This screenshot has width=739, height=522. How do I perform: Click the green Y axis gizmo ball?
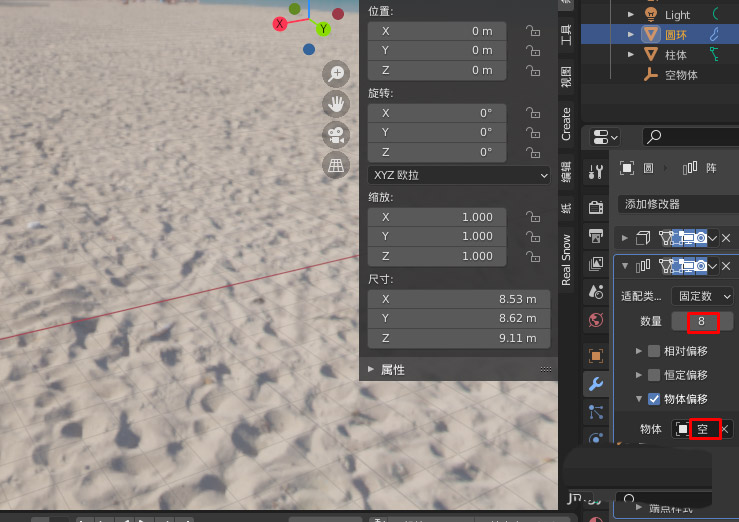tap(323, 29)
